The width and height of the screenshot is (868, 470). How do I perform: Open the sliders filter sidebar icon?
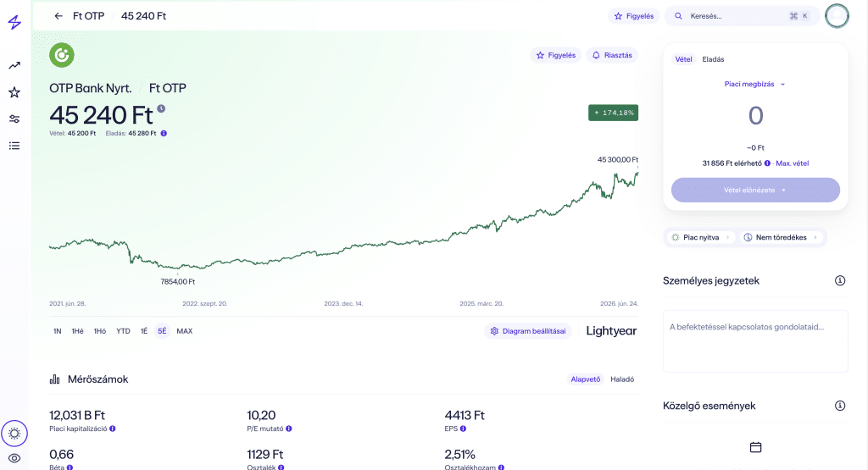point(14,119)
